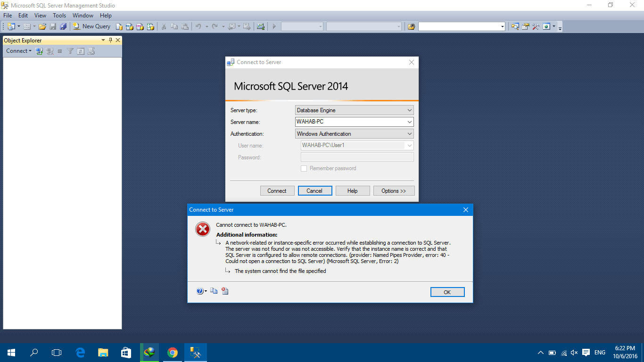644x362 pixels.
Task: Open the toolbar overflow options arrow
Action: pos(560,28)
